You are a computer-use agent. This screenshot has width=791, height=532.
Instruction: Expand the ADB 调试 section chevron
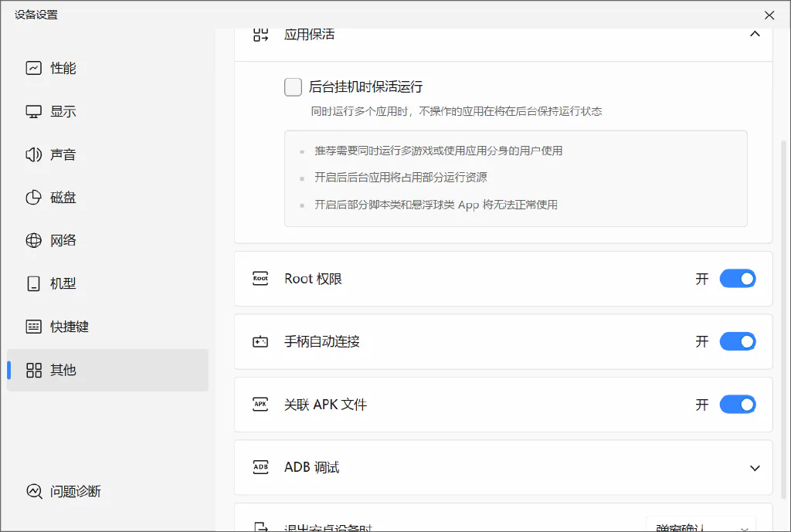tap(755, 468)
